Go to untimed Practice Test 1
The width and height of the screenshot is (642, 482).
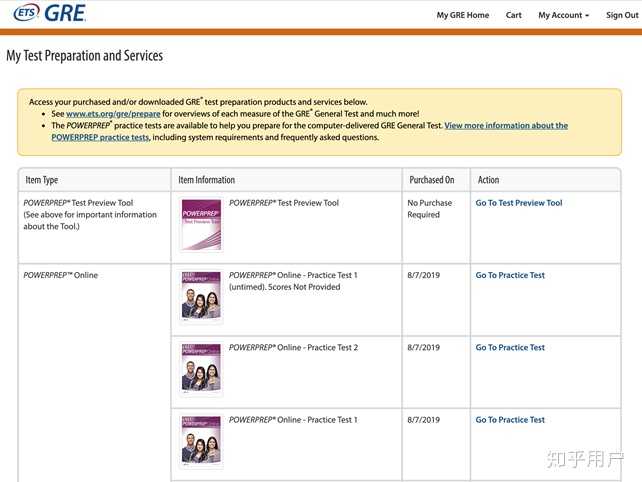pos(510,275)
